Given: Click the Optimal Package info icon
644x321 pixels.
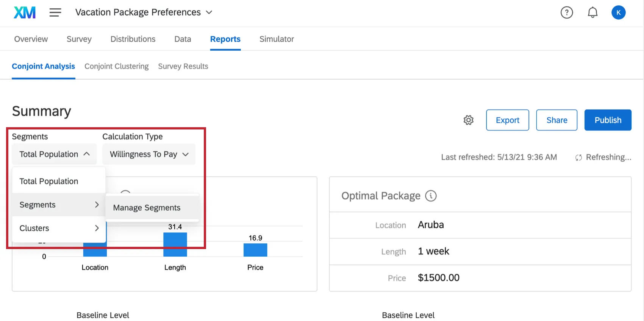Looking at the screenshot, I should click(x=431, y=196).
